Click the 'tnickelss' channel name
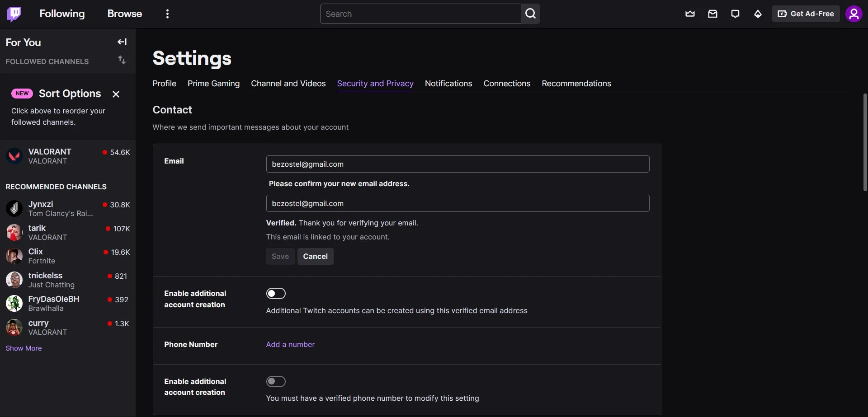The height and width of the screenshot is (417, 868). (x=45, y=276)
